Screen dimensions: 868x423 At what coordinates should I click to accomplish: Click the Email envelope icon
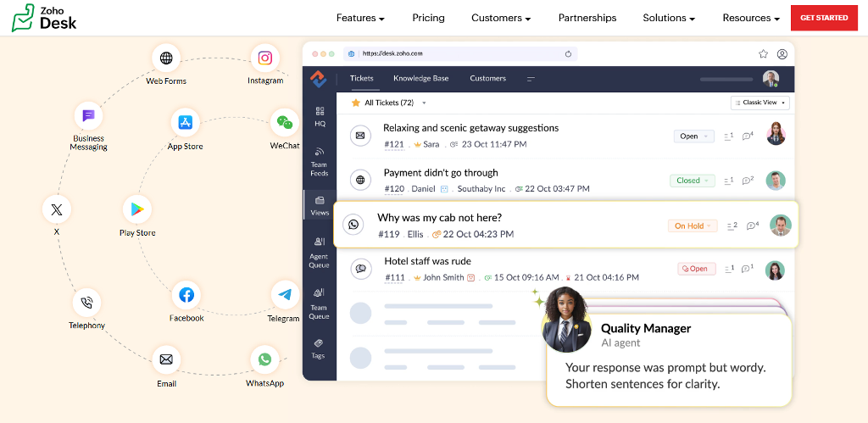[x=166, y=360]
